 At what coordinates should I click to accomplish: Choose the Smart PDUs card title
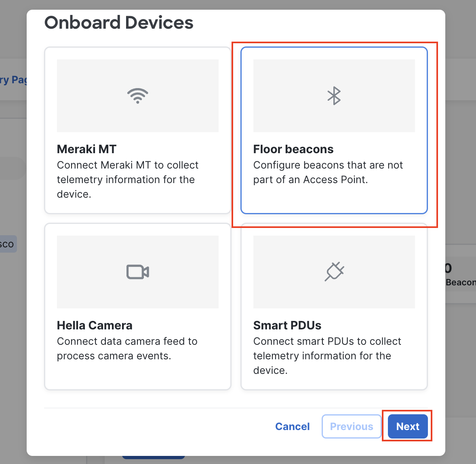[287, 325]
